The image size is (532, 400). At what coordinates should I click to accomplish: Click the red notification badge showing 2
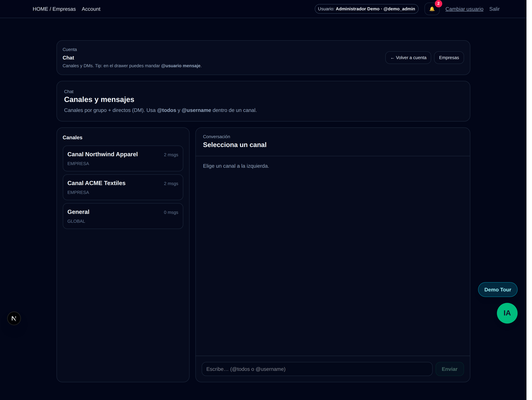pos(438,3)
